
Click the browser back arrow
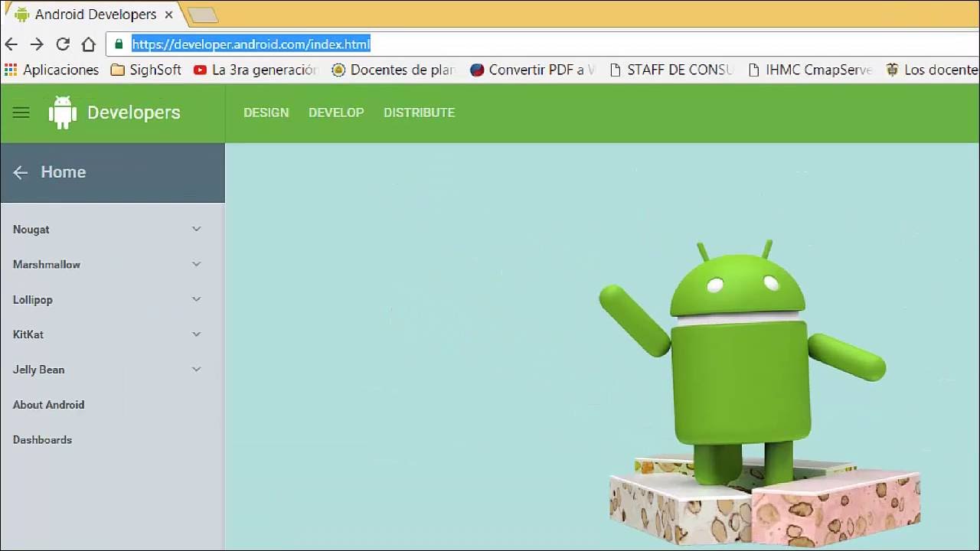click(11, 44)
